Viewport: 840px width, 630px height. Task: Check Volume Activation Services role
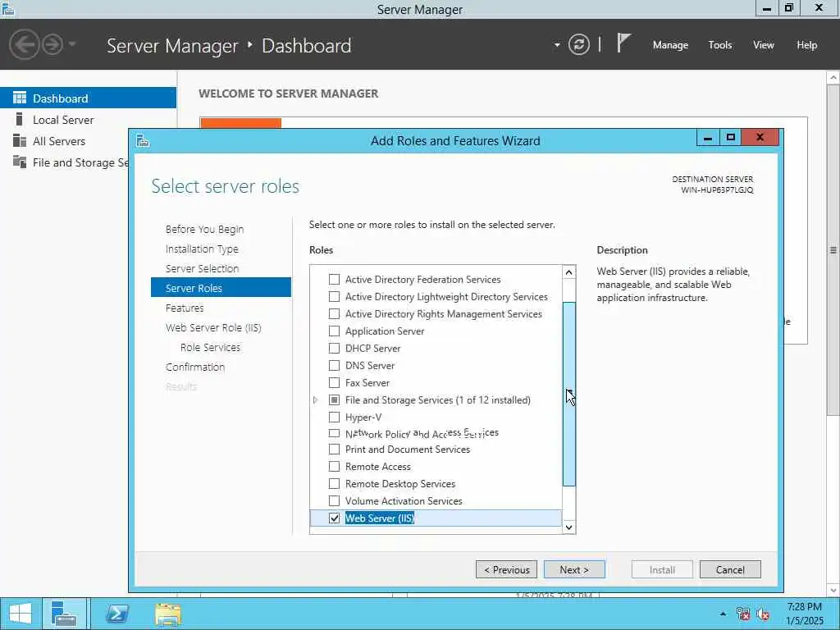coord(335,501)
